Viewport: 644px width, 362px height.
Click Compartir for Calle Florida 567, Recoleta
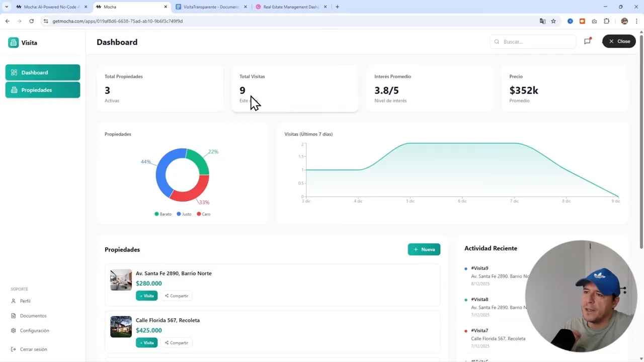(176, 342)
